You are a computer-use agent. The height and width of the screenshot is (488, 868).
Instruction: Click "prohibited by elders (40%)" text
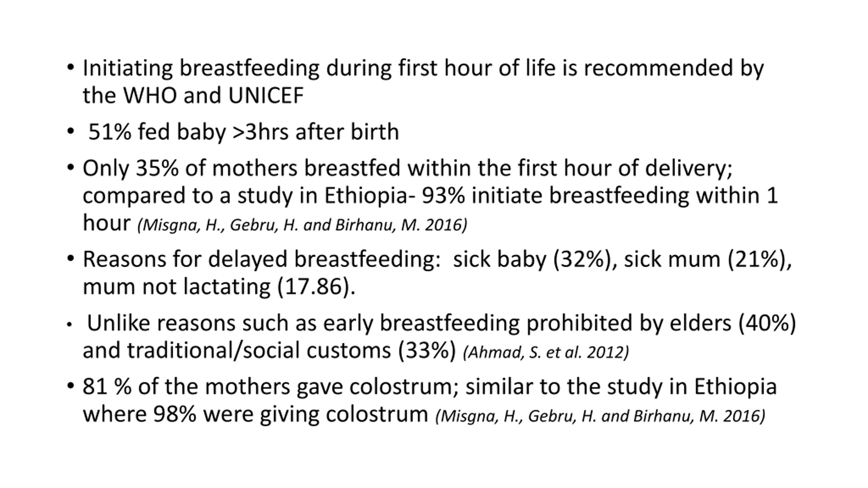coord(660,323)
